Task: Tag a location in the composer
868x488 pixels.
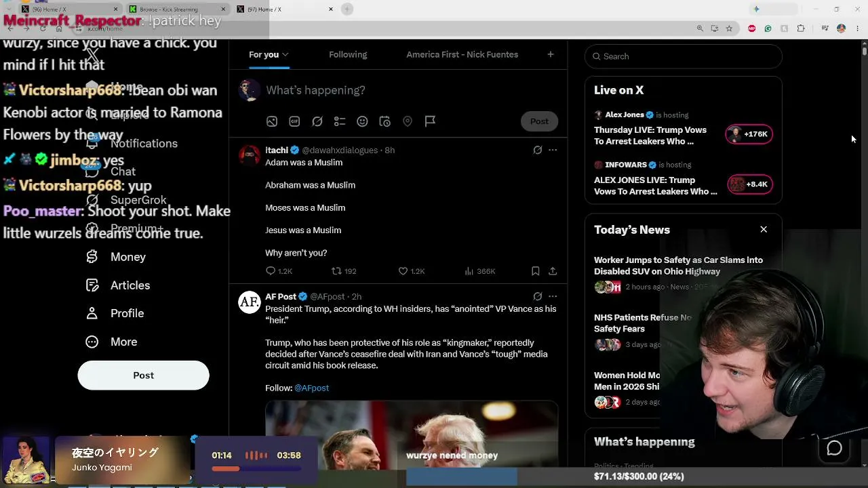Action: pos(408,121)
